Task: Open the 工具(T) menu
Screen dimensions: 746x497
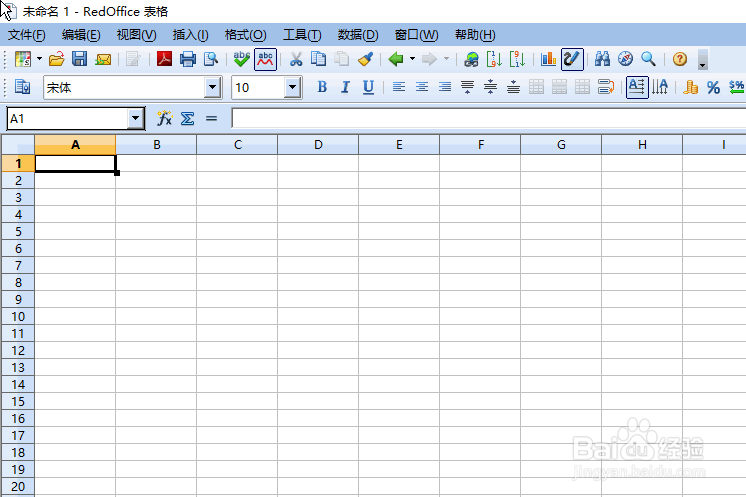Action: 303,35
